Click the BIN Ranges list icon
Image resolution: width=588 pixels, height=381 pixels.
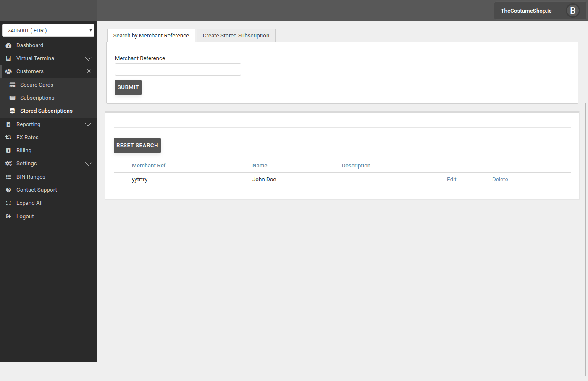[x=8, y=177]
